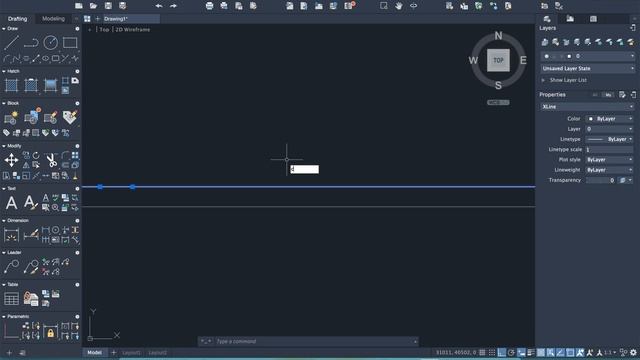Select the Line tool in Draw panel
This screenshot has width=640, height=360.
(x=11, y=42)
